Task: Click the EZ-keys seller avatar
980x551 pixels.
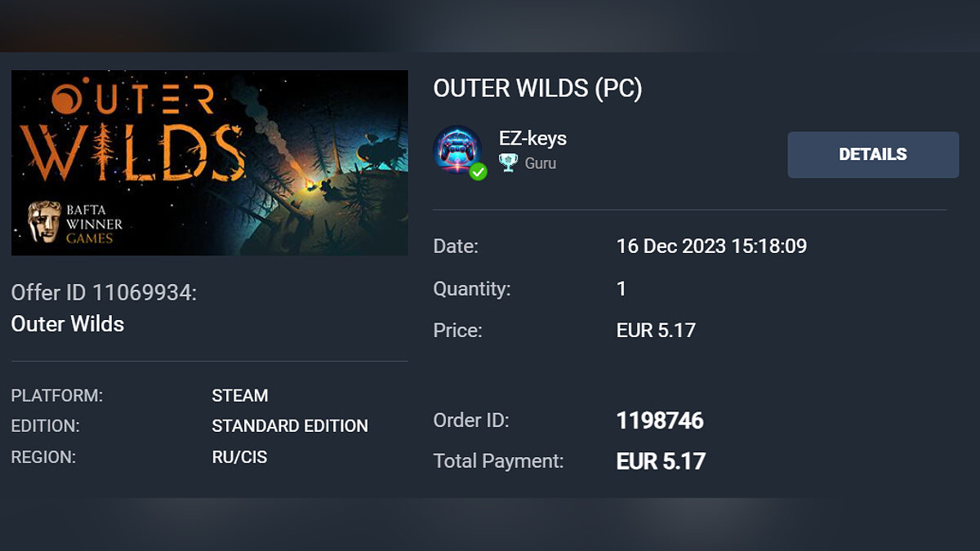Action: click(456, 149)
